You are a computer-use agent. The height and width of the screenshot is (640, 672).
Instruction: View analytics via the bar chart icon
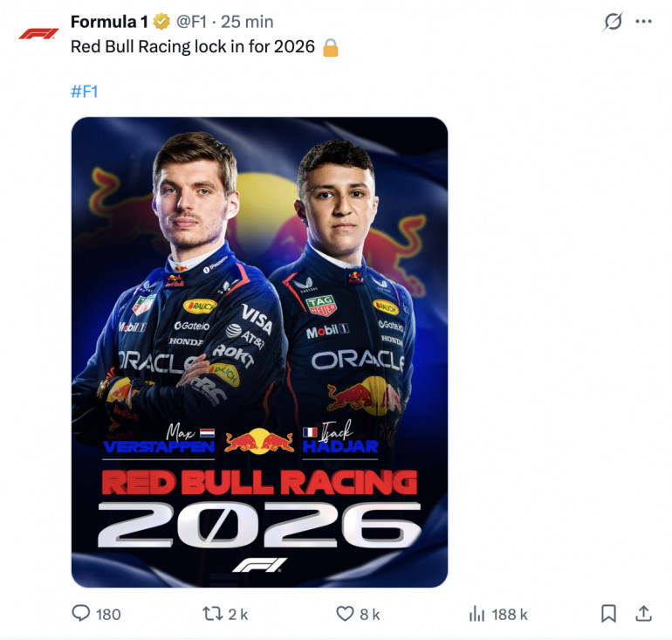point(477,614)
